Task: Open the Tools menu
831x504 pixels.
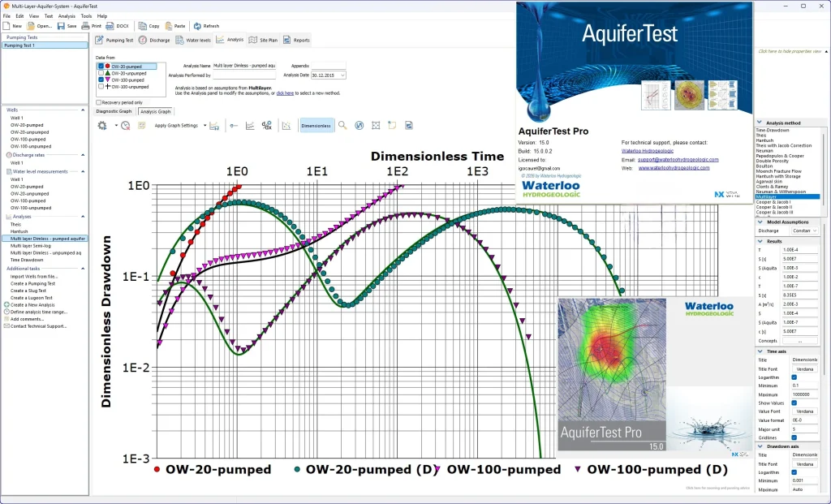Action: pyautogui.click(x=86, y=15)
